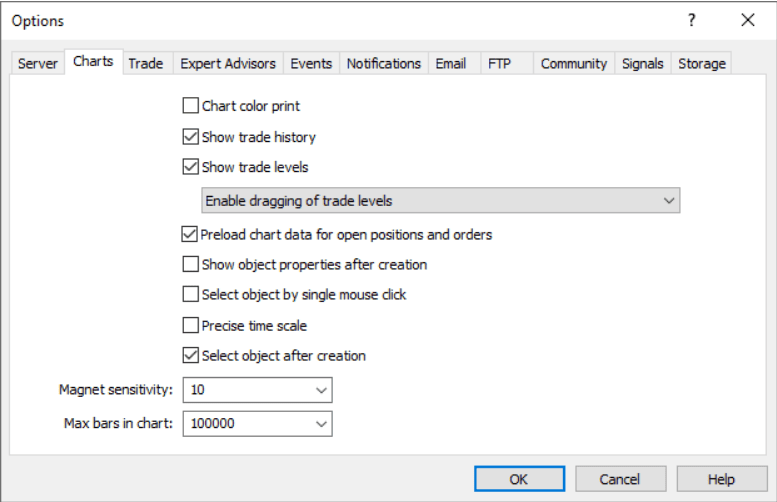The width and height of the screenshot is (777, 502).
Task: Enable Chart color print checkbox
Action: [x=191, y=106]
